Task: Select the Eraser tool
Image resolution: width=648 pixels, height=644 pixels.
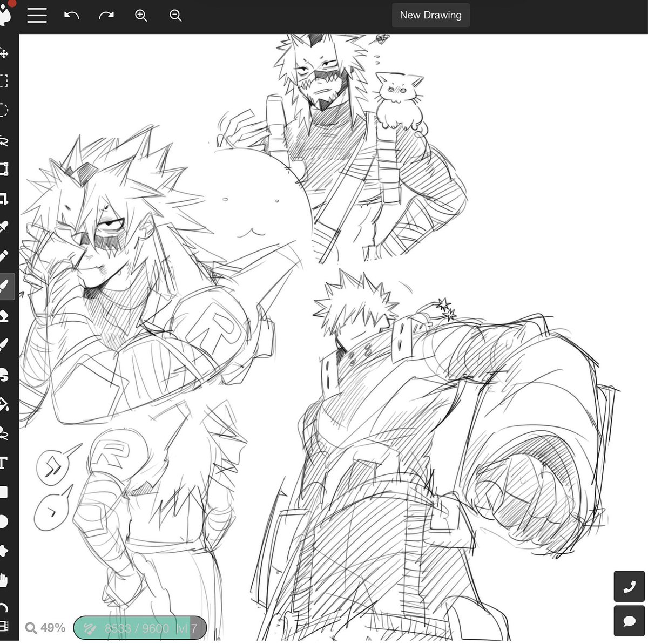Action: coord(4,315)
